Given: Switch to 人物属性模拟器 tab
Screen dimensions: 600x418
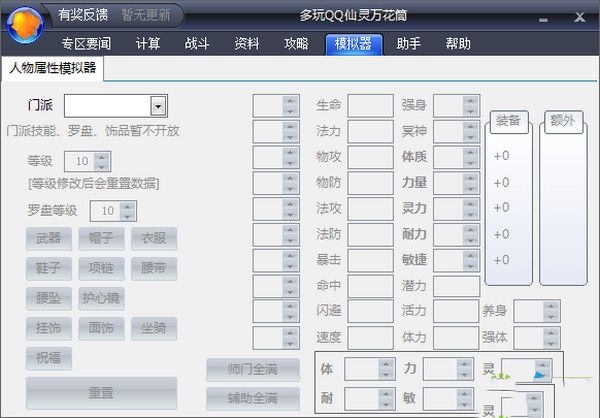Looking at the screenshot, I should (x=52, y=69).
